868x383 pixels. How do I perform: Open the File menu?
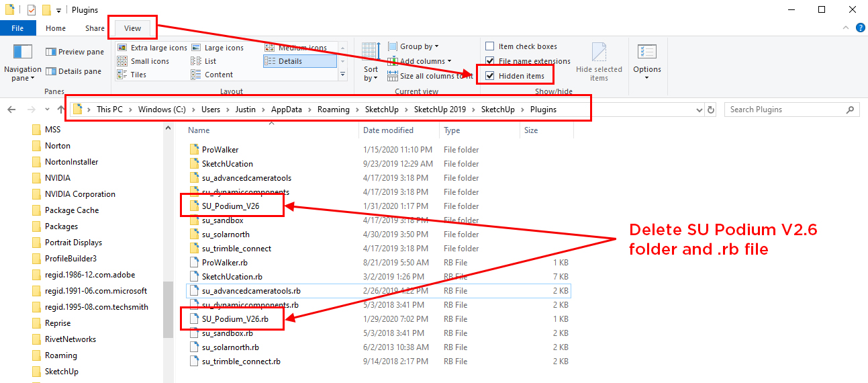18,28
